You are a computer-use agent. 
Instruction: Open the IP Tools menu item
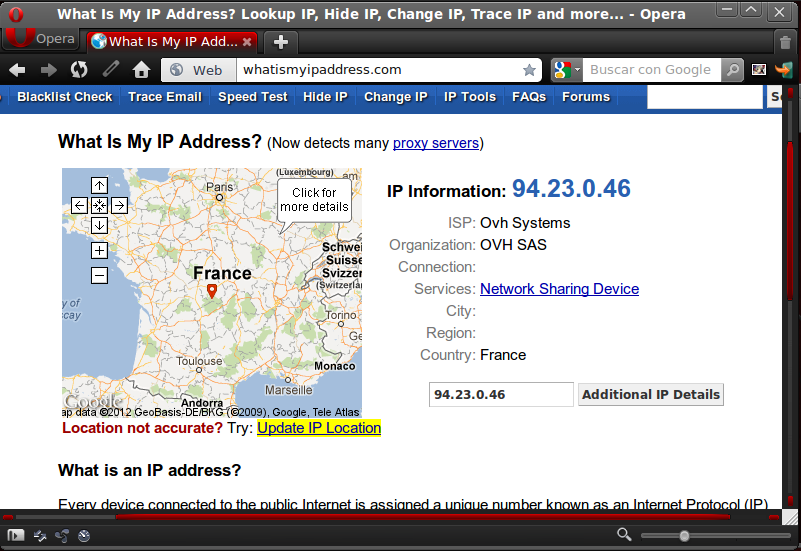pos(470,97)
